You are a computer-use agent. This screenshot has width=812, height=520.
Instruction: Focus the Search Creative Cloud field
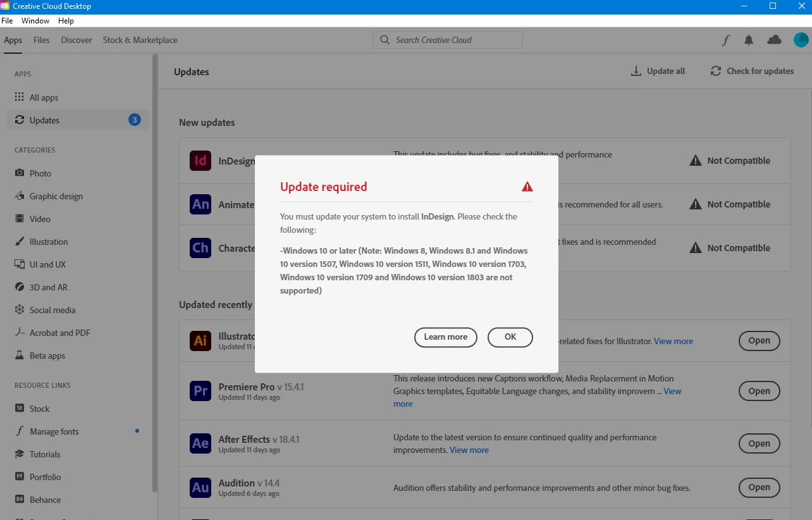(448, 40)
